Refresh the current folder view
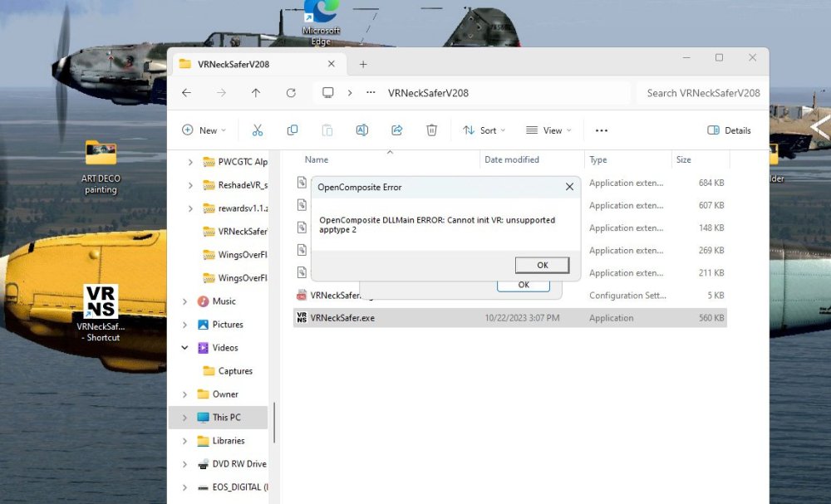This screenshot has width=831, height=504. pyautogui.click(x=291, y=93)
